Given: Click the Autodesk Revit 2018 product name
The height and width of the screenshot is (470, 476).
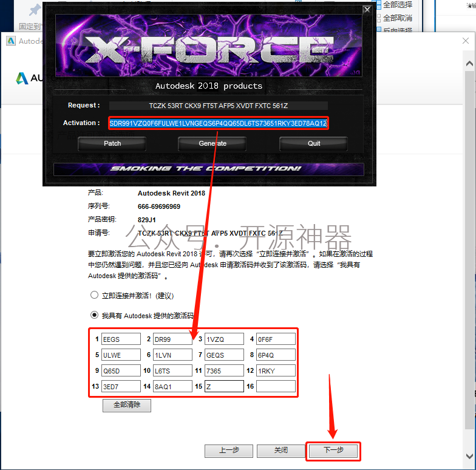Looking at the screenshot, I should click(171, 193).
